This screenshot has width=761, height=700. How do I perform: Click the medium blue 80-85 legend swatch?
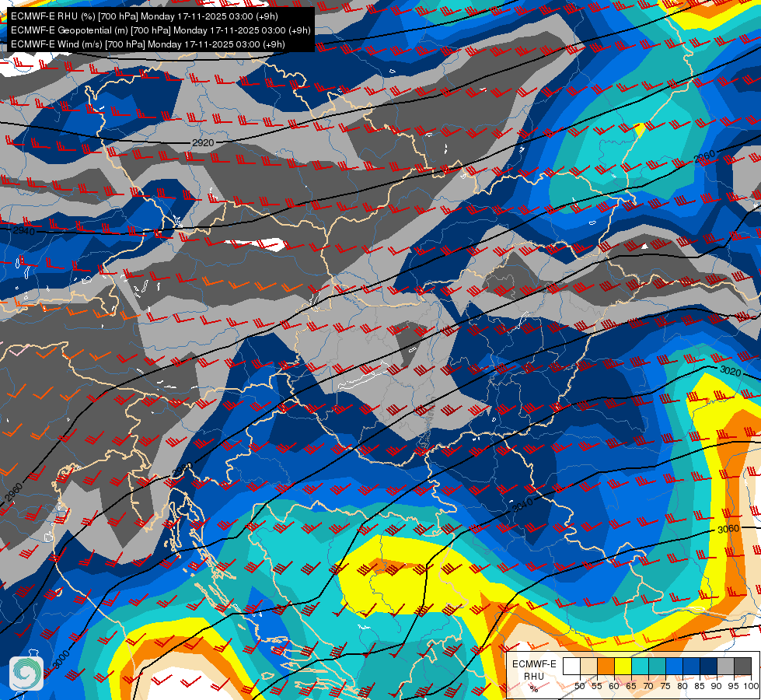tap(692, 666)
